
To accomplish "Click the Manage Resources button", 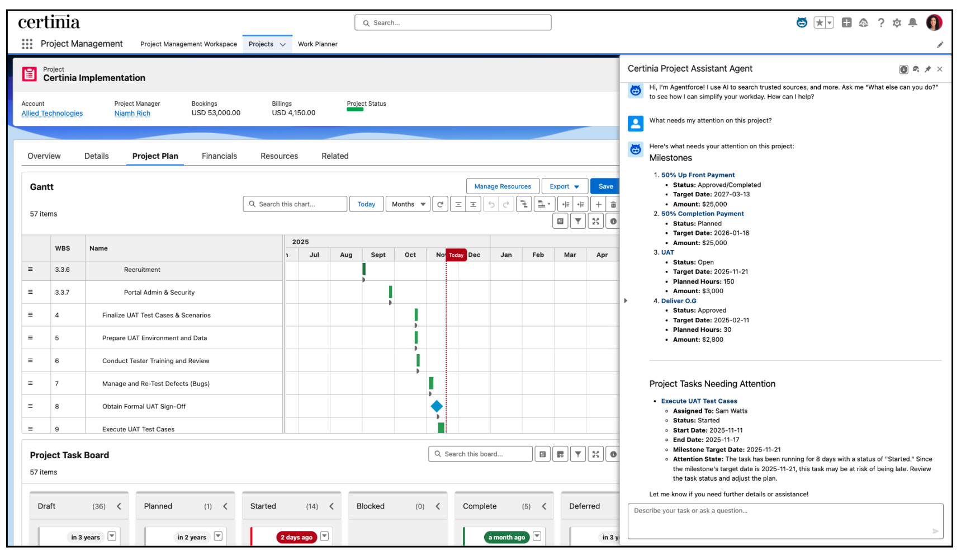I will pyautogui.click(x=503, y=187).
